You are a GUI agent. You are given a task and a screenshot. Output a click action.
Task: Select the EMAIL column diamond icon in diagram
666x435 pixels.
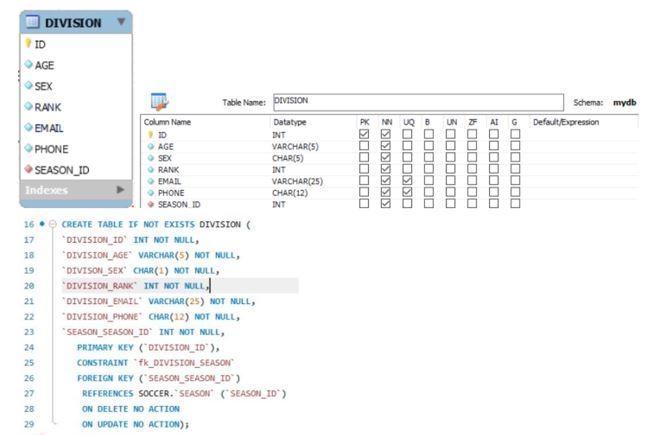click(x=28, y=127)
